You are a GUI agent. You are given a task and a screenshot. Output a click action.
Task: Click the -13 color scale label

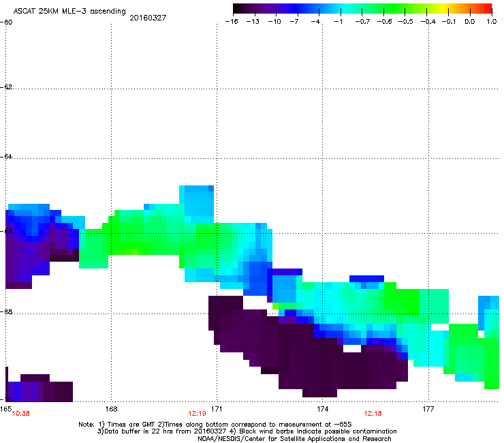[x=253, y=22]
